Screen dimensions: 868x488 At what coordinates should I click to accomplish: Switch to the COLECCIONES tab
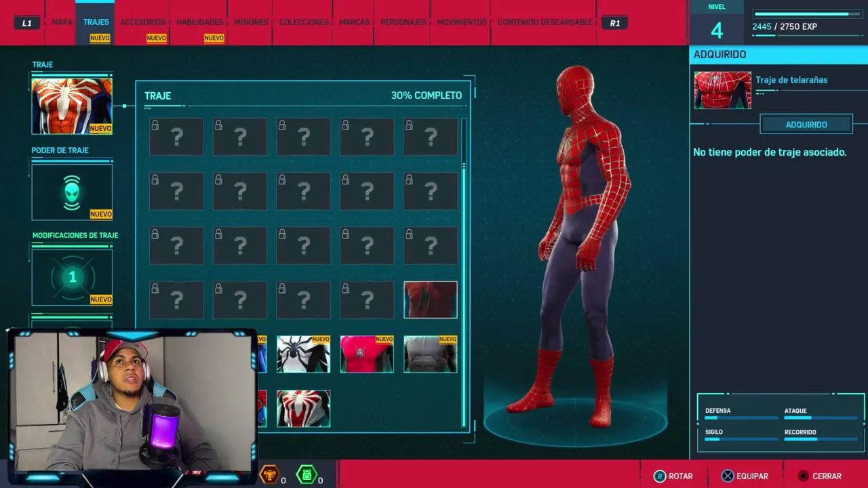click(304, 22)
